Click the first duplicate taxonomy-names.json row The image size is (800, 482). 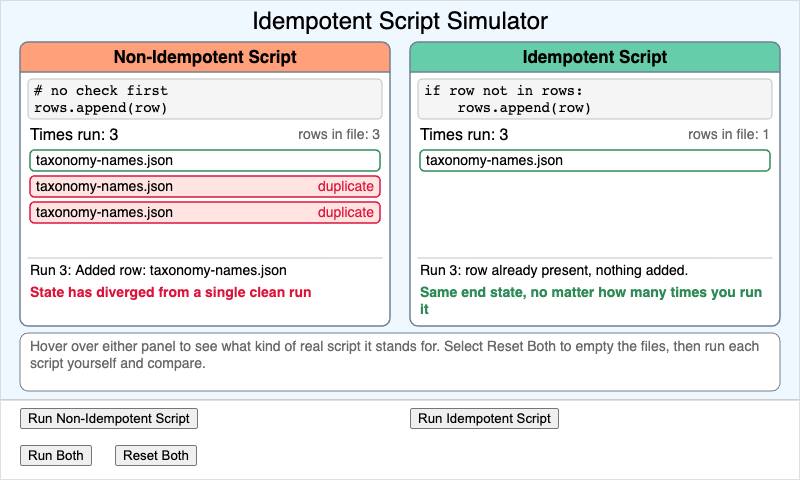(x=205, y=187)
